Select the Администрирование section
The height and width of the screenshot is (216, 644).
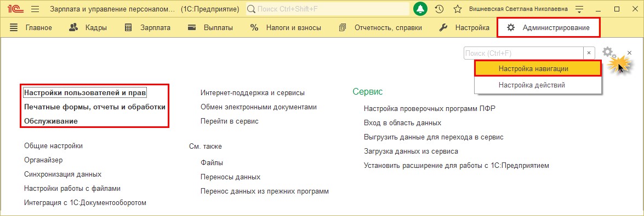tap(548, 28)
